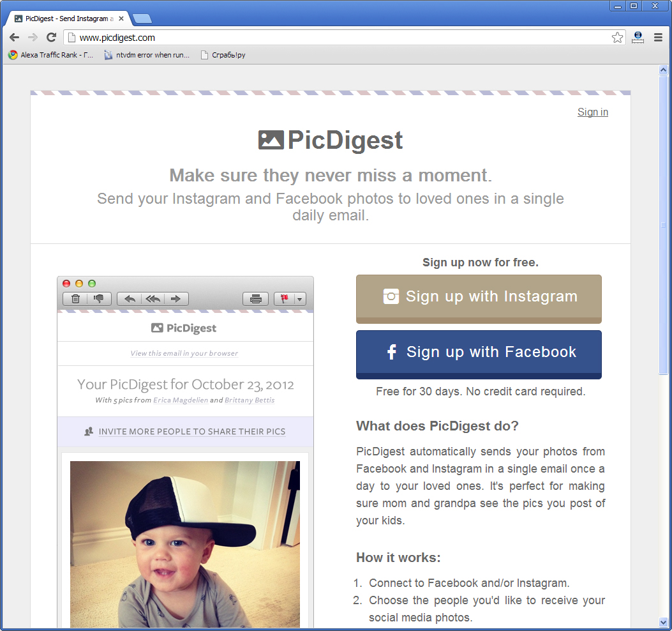
Task: Open the flag dropdown arrow
Action: tap(300, 299)
